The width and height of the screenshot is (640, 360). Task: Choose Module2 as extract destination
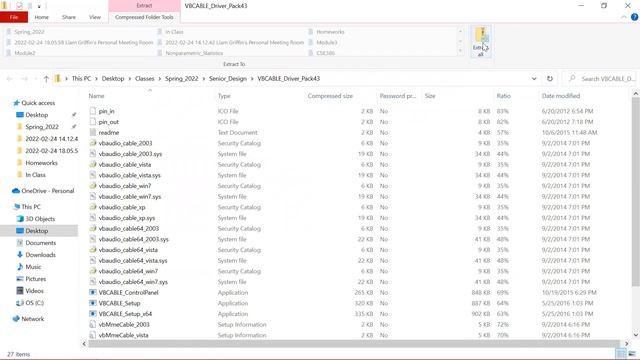[x=25, y=53]
